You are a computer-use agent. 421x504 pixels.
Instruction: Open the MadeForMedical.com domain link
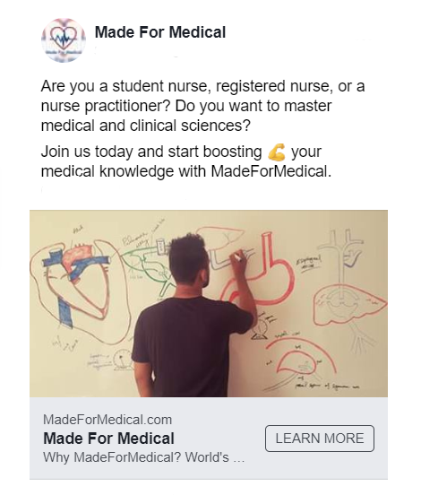tap(107, 420)
